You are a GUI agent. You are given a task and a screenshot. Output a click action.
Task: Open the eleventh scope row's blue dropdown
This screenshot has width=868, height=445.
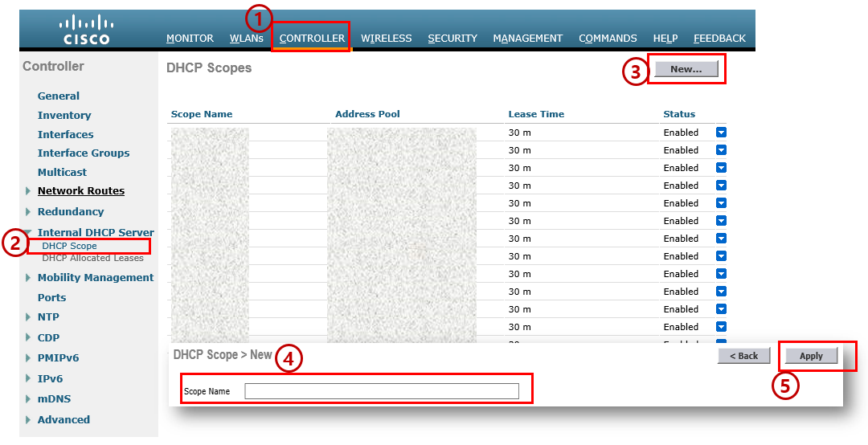721,309
